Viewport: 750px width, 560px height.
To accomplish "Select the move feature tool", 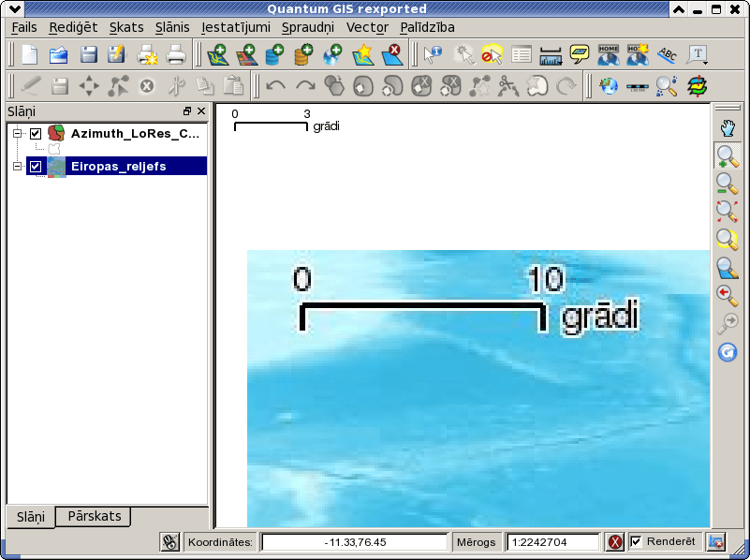I will pos(89,86).
